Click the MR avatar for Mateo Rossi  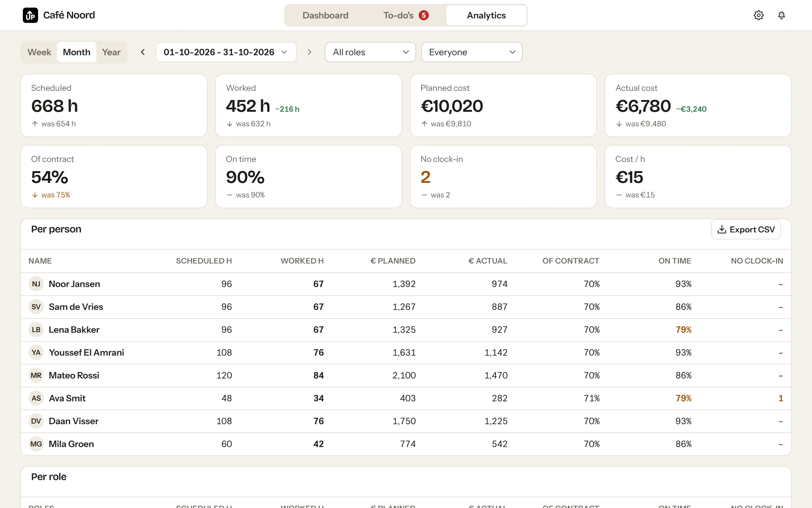point(36,375)
